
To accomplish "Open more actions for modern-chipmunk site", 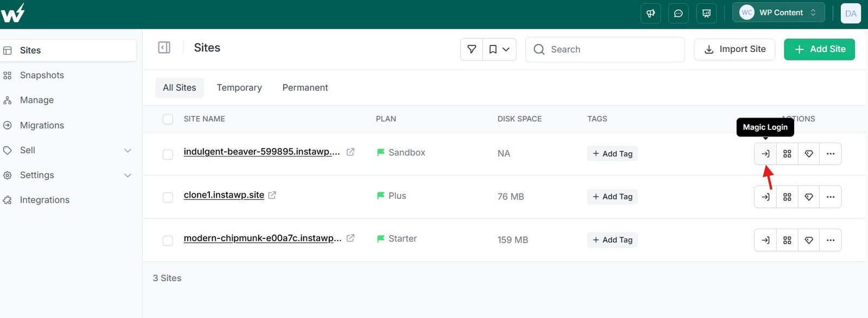I will tap(831, 240).
